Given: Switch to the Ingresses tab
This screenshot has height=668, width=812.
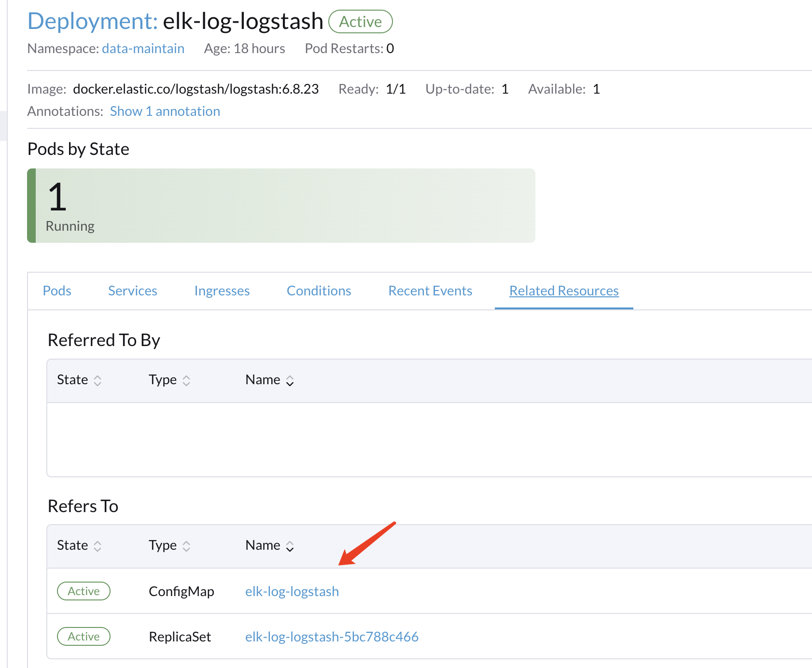Looking at the screenshot, I should pyautogui.click(x=222, y=291).
